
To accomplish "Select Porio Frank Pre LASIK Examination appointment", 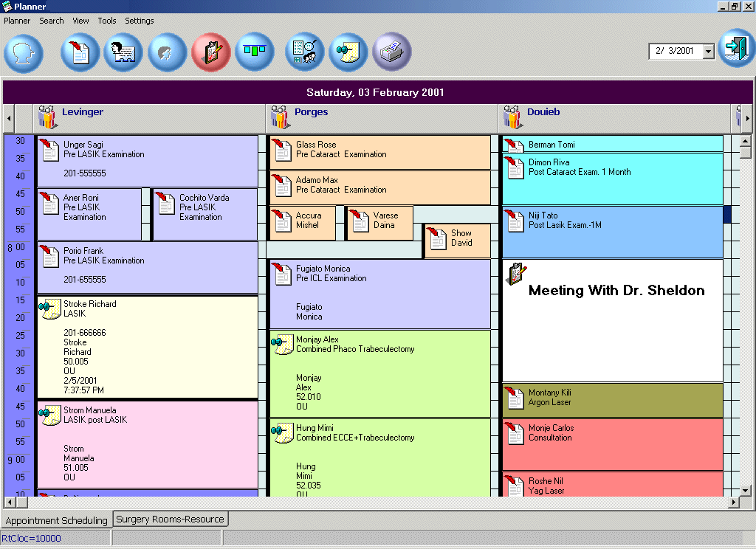I will tap(148, 268).
